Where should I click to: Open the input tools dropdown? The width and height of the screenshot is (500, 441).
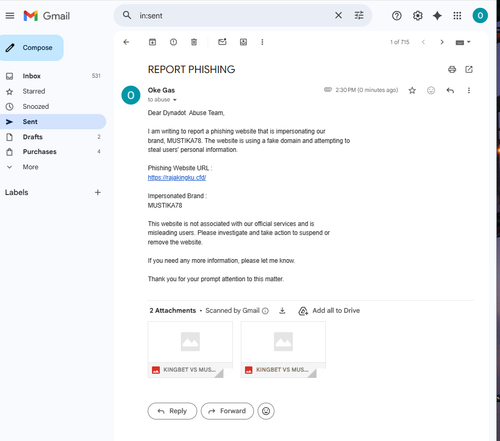(463, 42)
